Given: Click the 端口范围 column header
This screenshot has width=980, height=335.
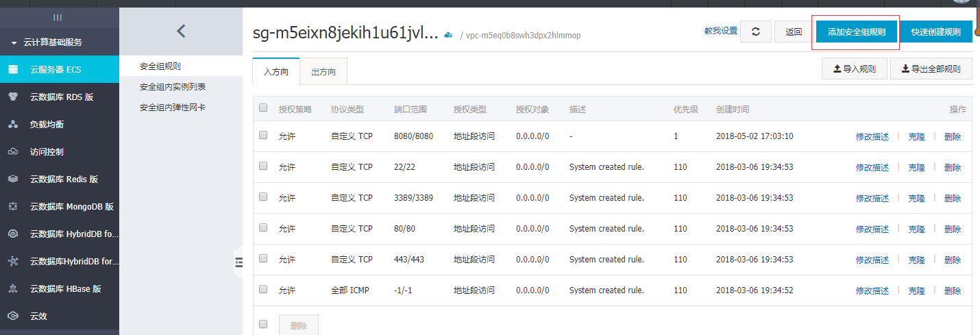Looking at the screenshot, I should tap(411, 110).
